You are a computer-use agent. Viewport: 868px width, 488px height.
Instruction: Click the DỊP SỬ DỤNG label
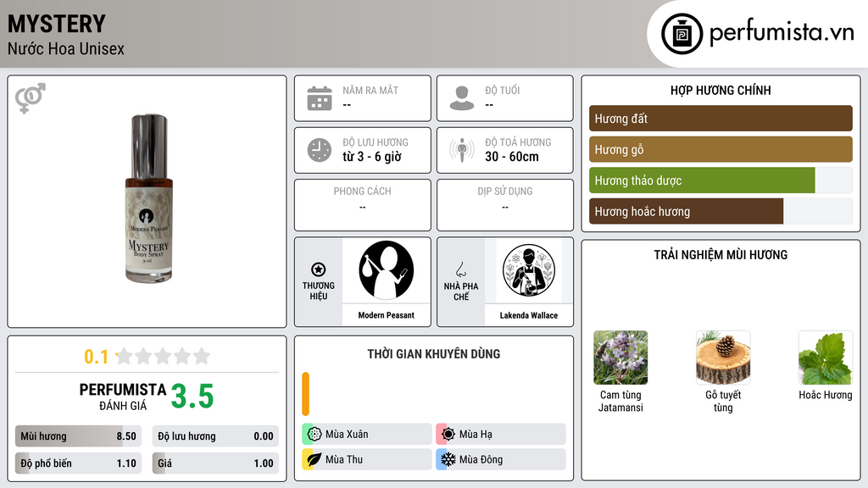pyautogui.click(x=505, y=191)
